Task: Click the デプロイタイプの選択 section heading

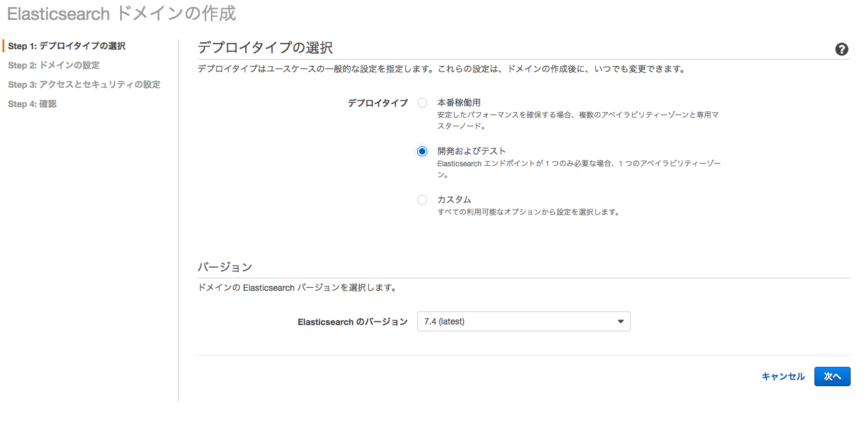Action: (x=265, y=48)
